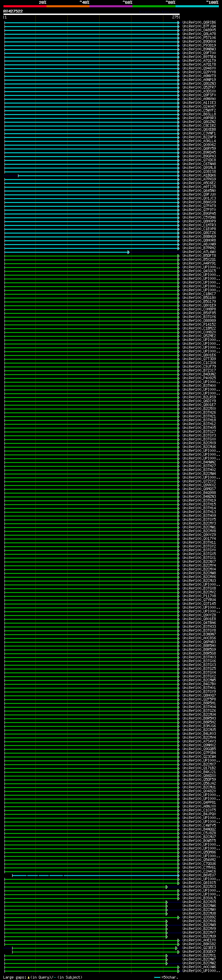This screenshot has width=222, height=980.
Task: Select the UniRef100_Q17182 hit label
Action: (x=199, y=768)
